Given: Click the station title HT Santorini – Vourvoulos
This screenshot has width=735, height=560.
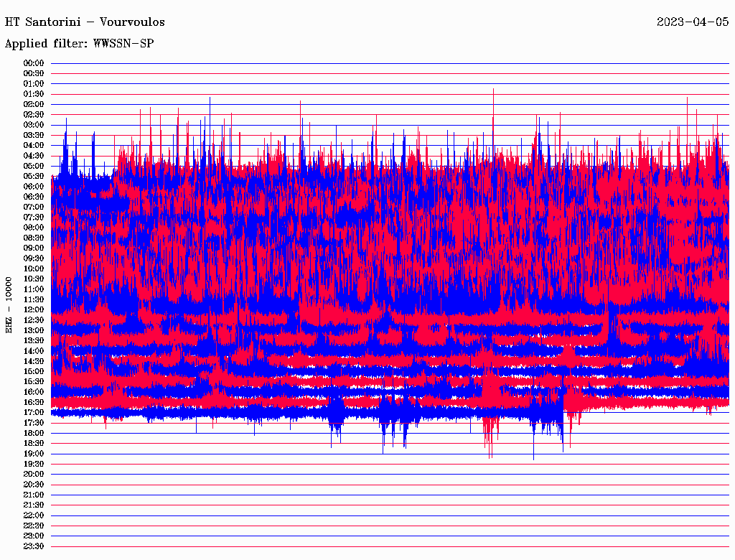Looking at the screenshot, I should tap(85, 22).
